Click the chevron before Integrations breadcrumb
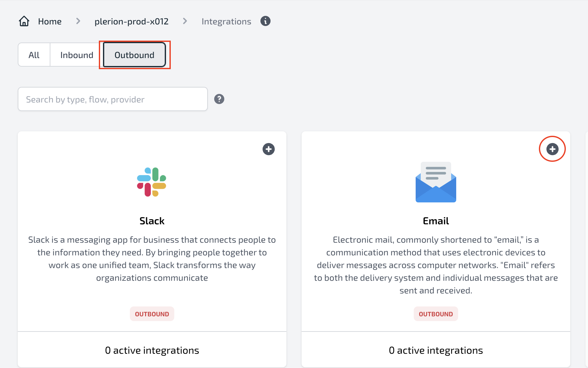The height and width of the screenshot is (368, 588). click(185, 21)
